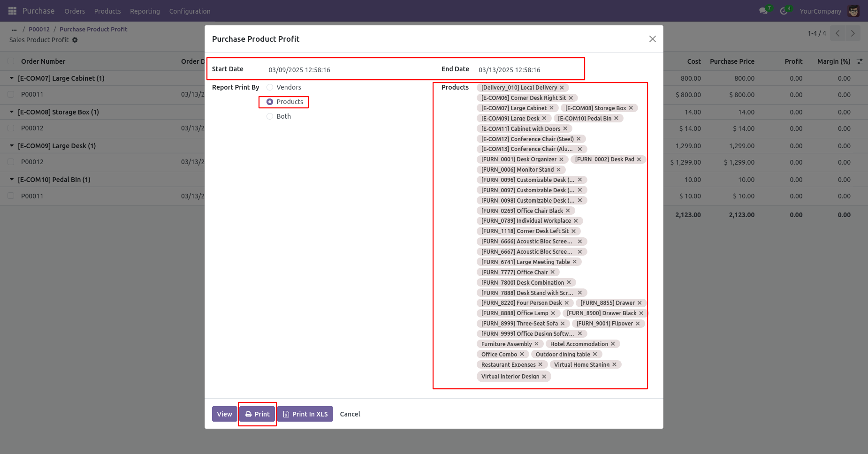Remove the Storage Box product tag
Screen dimensions: 868x454
(631, 108)
